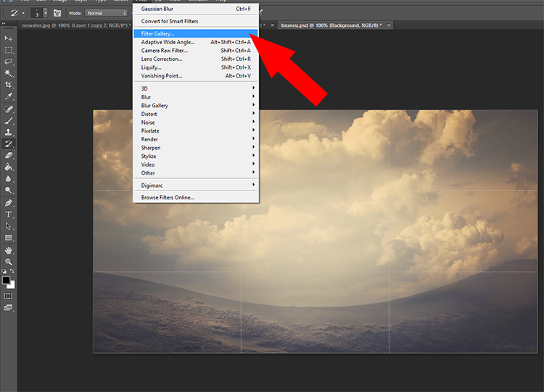Screen dimensions: 544x392
Task: Select the Paint Bucket tool
Action: (8, 167)
